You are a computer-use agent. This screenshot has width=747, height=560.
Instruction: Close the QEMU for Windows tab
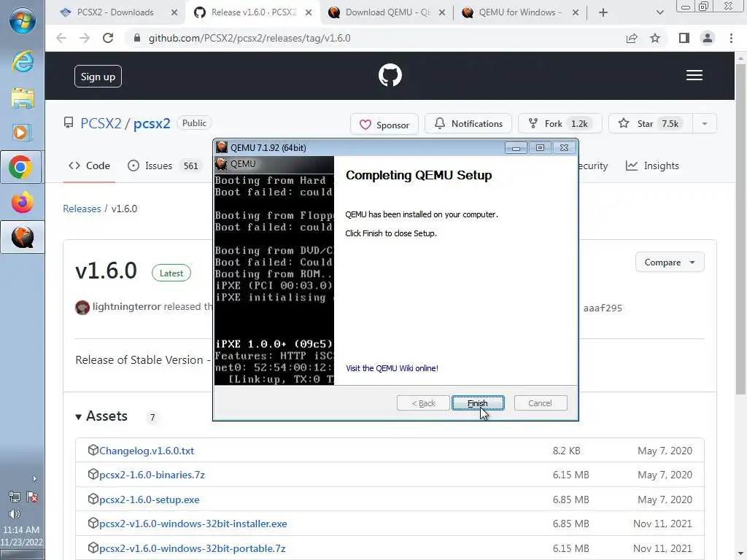[576, 13]
